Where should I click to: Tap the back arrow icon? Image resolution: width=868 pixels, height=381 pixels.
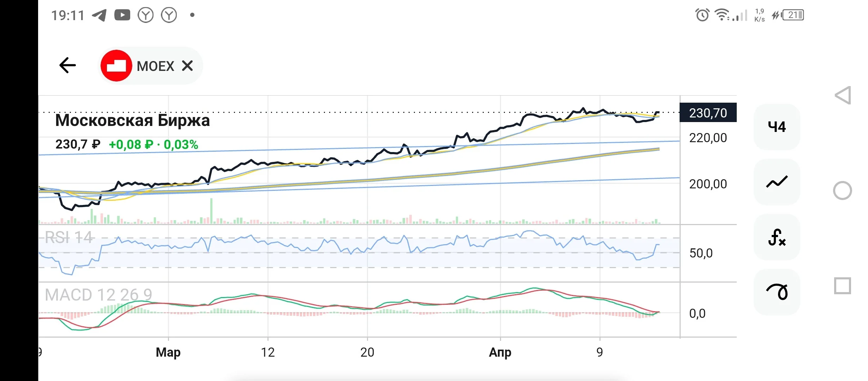[x=67, y=65]
